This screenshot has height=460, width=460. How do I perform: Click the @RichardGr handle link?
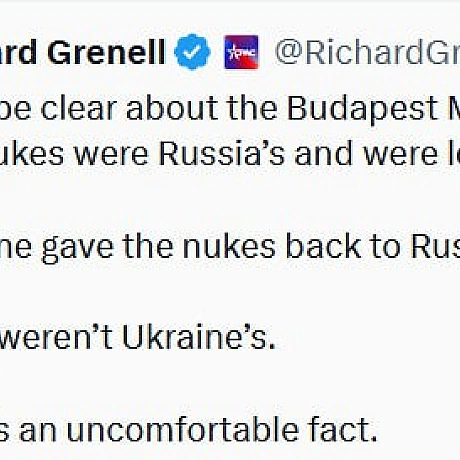point(367,52)
